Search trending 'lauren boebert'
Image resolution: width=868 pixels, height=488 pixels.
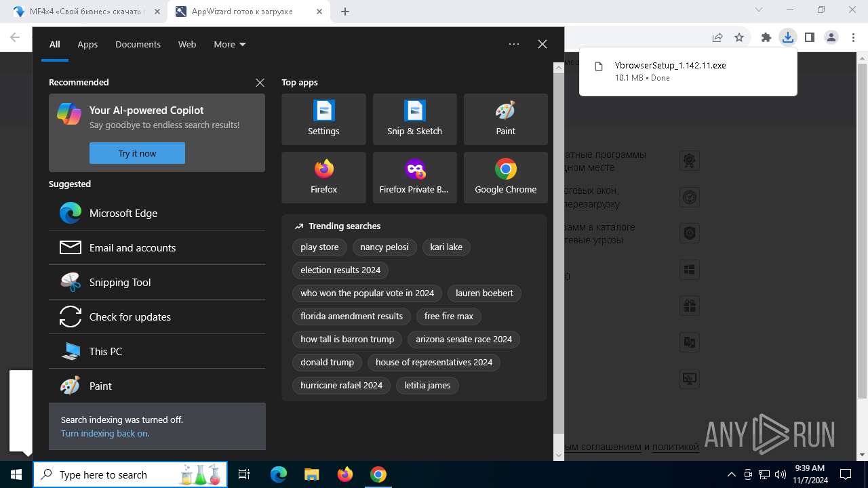(x=484, y=293)
